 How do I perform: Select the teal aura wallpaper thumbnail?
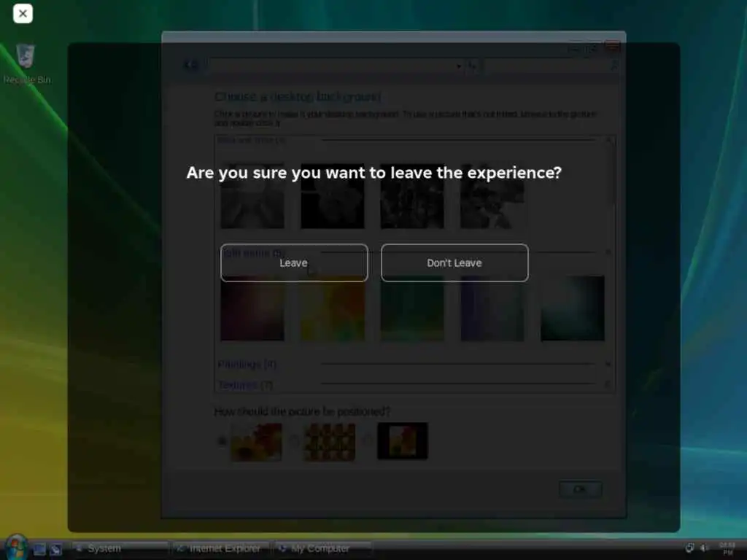pyautogui.click(x=573, y=308)
